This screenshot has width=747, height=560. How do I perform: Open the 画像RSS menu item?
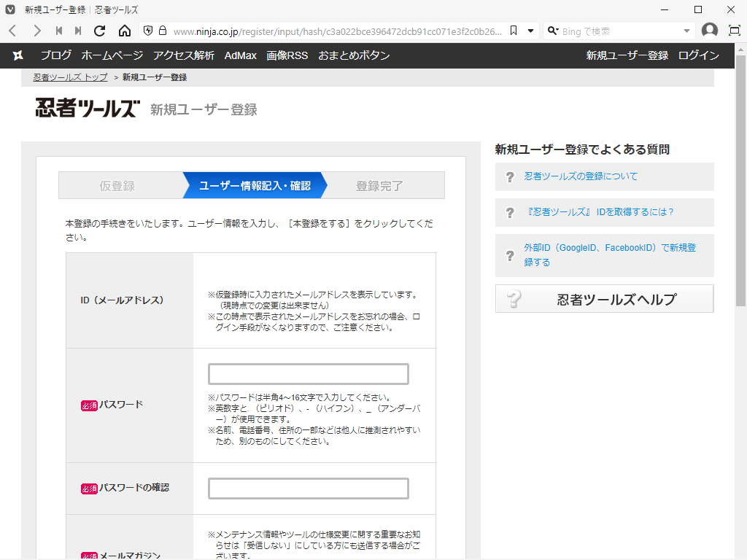click(287, 55)
